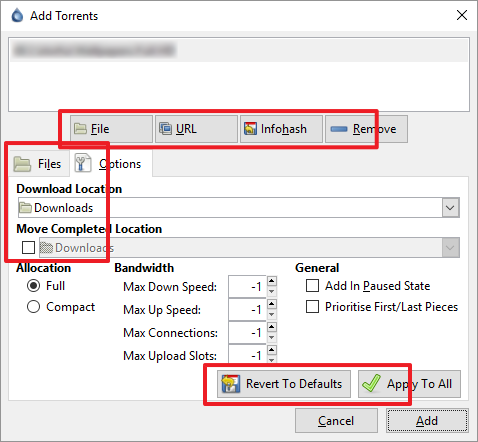Click the Add button
This screenshot has height=442, width=478.
(x=427, y=421)
